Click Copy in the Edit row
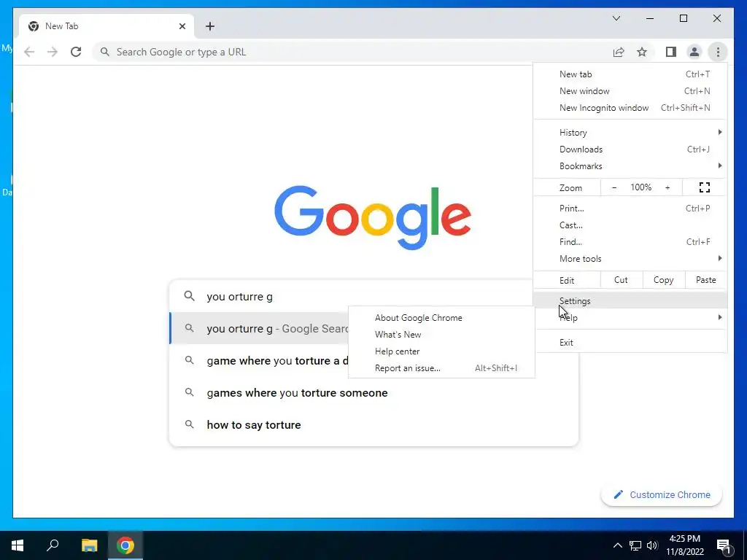Screen dimensions: 747x560 pyautogui.click(x=664, y=280)
